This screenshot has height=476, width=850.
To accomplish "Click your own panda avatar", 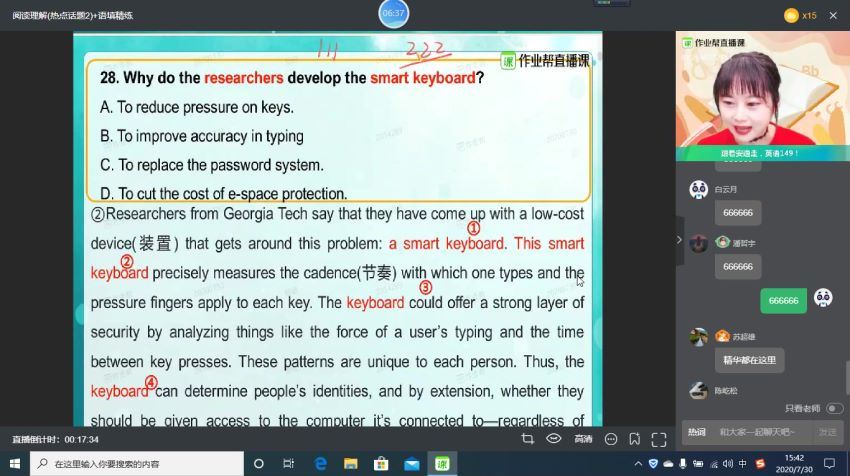I will pos(823,298).
